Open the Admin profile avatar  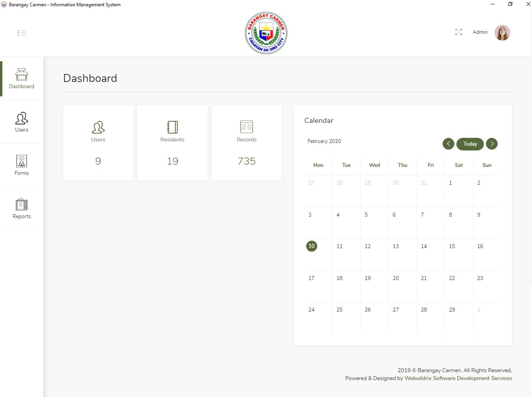tap(502, 33)
